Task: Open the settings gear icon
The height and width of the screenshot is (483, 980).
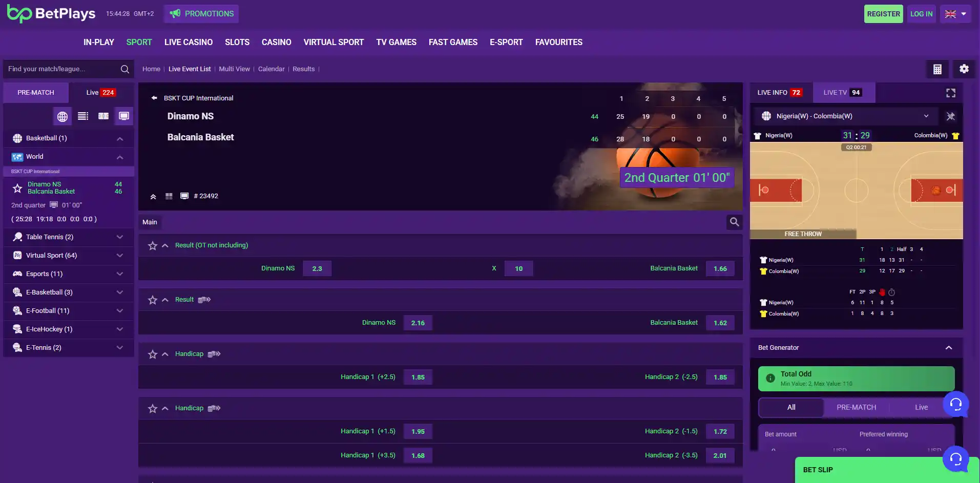Action: (x=964, y=69)
